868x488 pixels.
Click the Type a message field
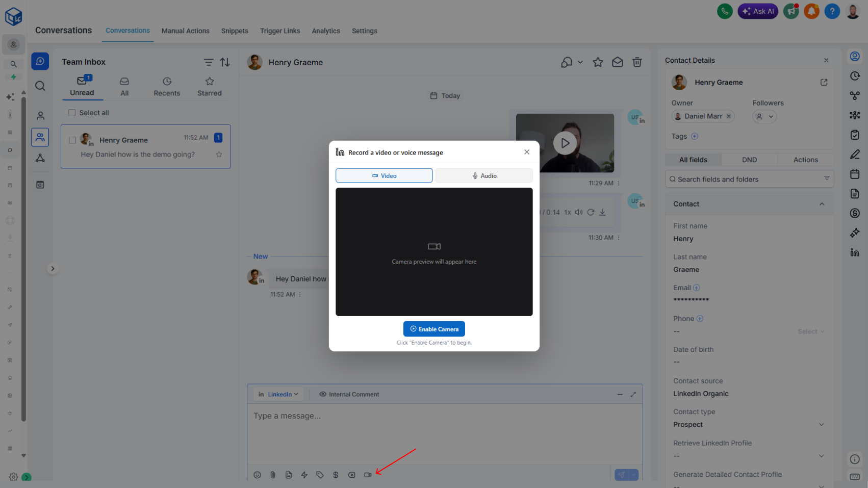click(445, 433)
